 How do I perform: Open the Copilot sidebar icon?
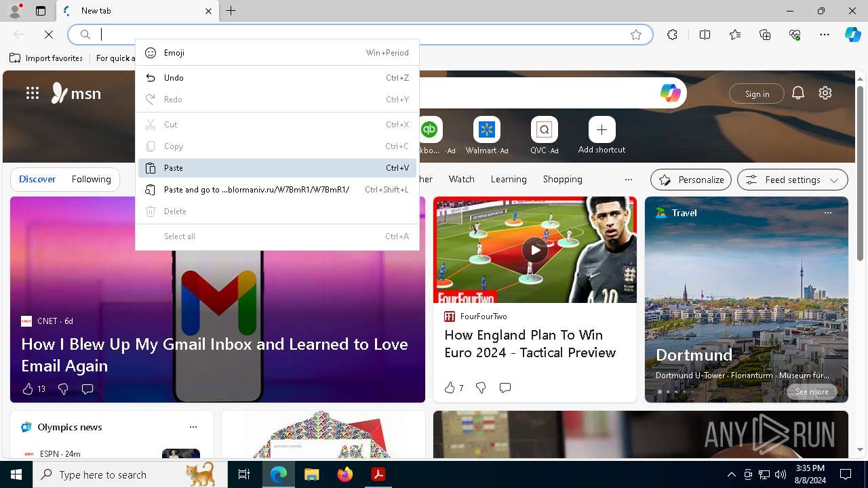tap(852, 35)
